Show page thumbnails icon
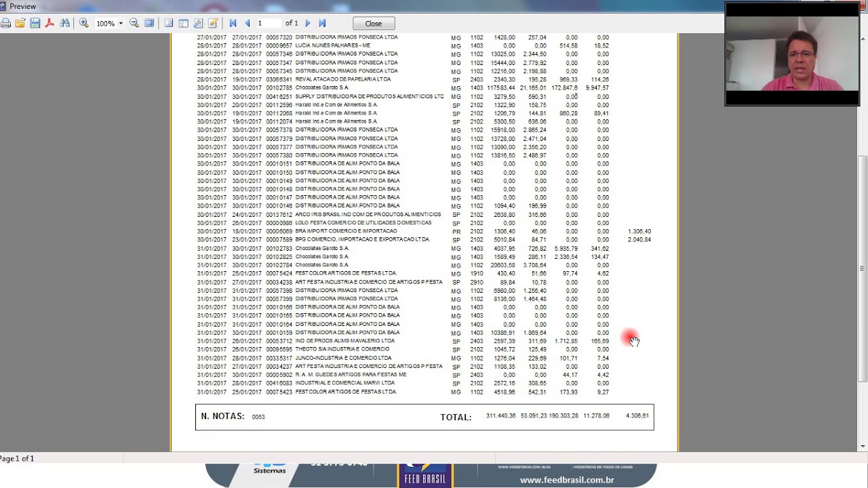This screenshot has height=488, width=868. 184,23
